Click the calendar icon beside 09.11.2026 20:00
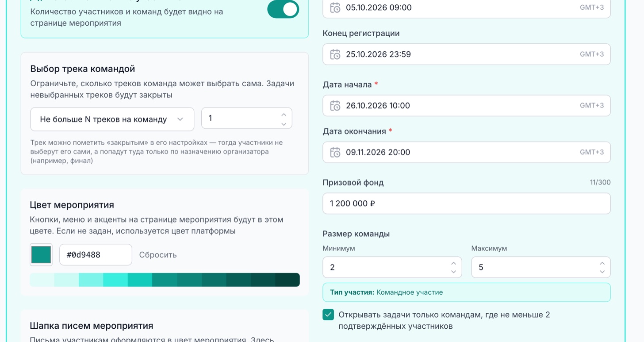The height and width of the screenshot is (342, 644). point(335,152)
